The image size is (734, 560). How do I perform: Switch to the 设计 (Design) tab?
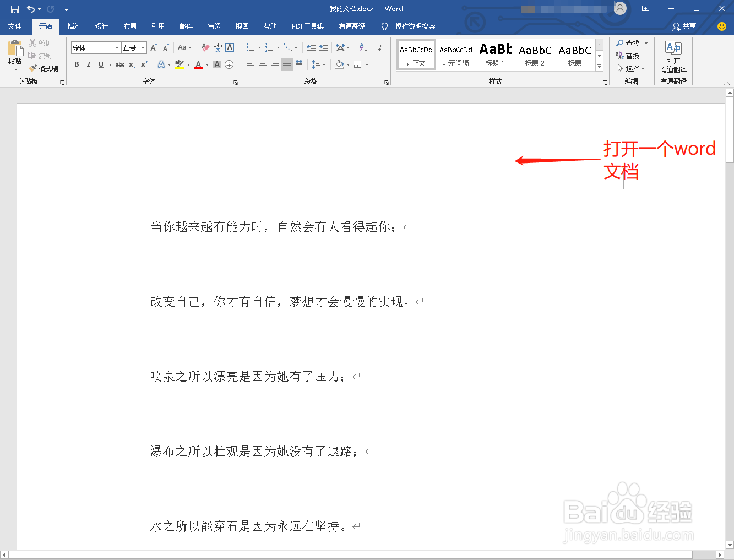[102, 26]
